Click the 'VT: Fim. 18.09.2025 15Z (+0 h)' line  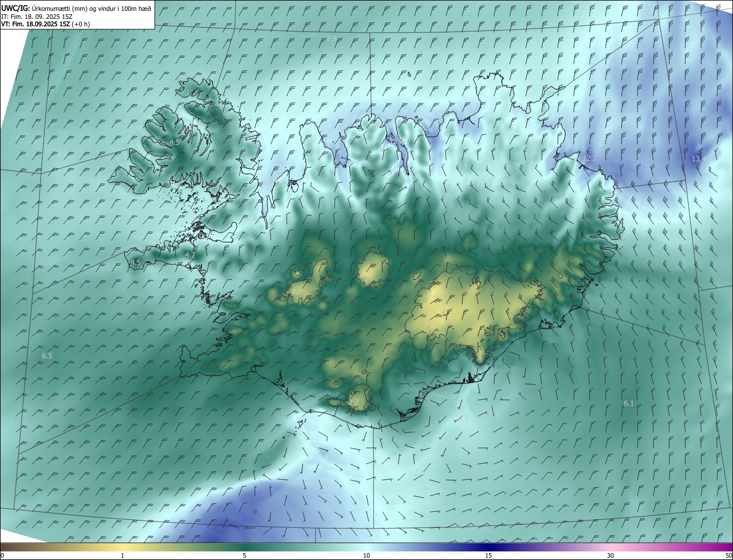point(45,24)
